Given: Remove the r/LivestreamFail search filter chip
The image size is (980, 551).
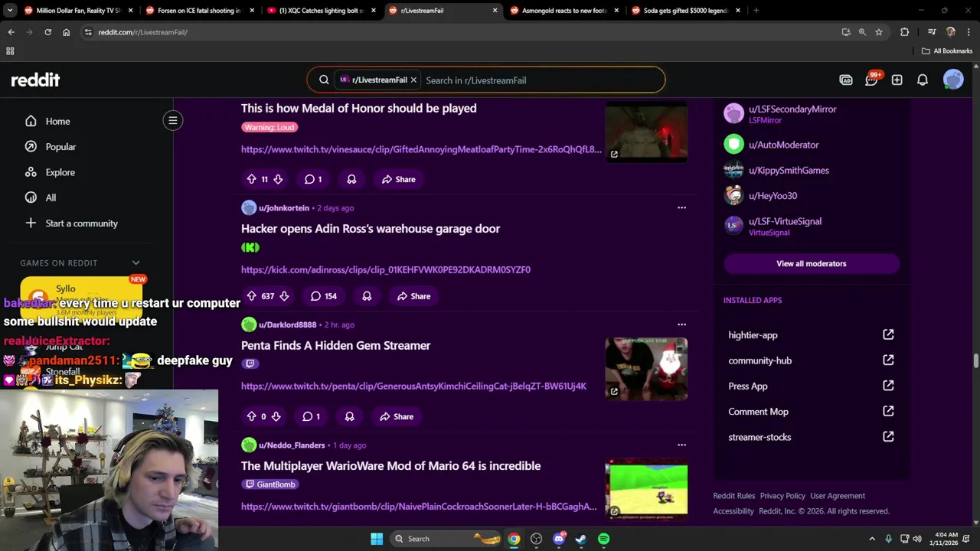Looking at the screenshot, I should (413, 80).
